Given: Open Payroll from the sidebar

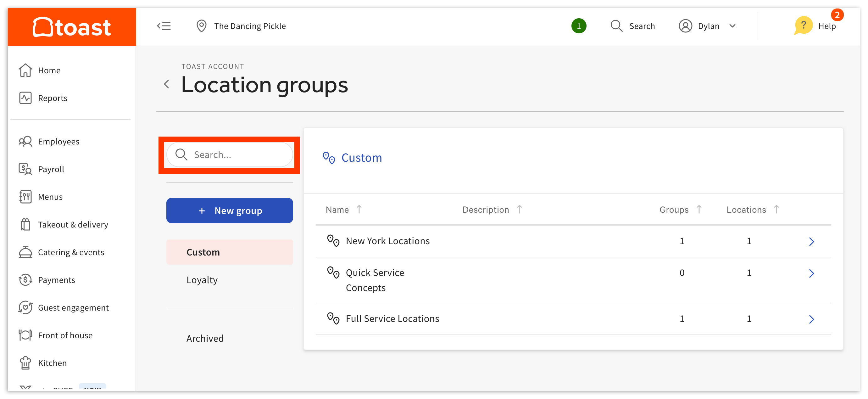Looking at the screenshot, I should 51,169.
